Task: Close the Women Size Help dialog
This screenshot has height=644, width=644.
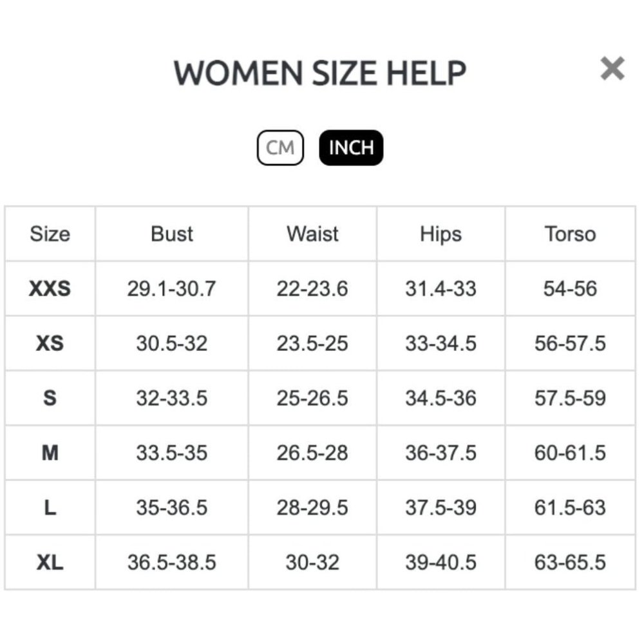Action: tap(612, 68)
